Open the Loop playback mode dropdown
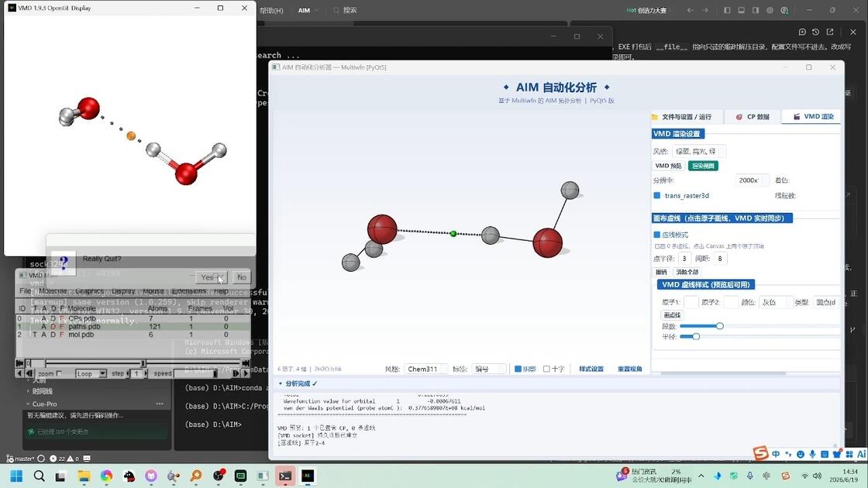The width and height of the screenshot is (868, 488). click(91, 373)
